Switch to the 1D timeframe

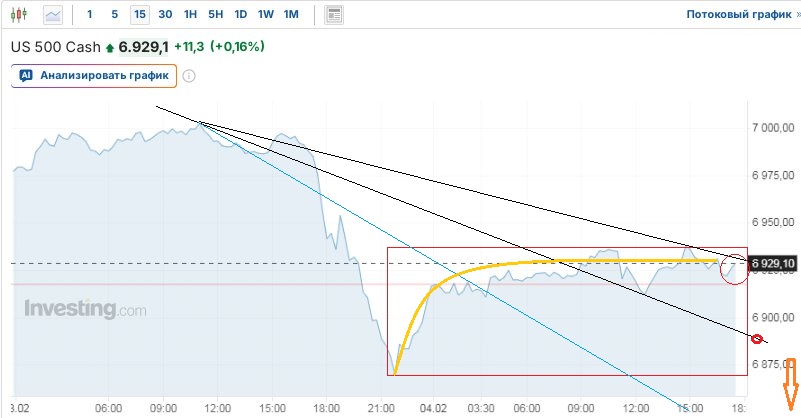point(241,15)
